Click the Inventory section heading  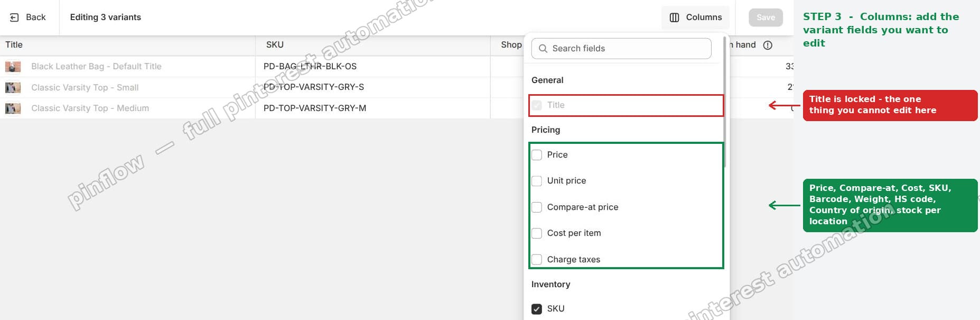pyautogui.click(x=550, y=285)
